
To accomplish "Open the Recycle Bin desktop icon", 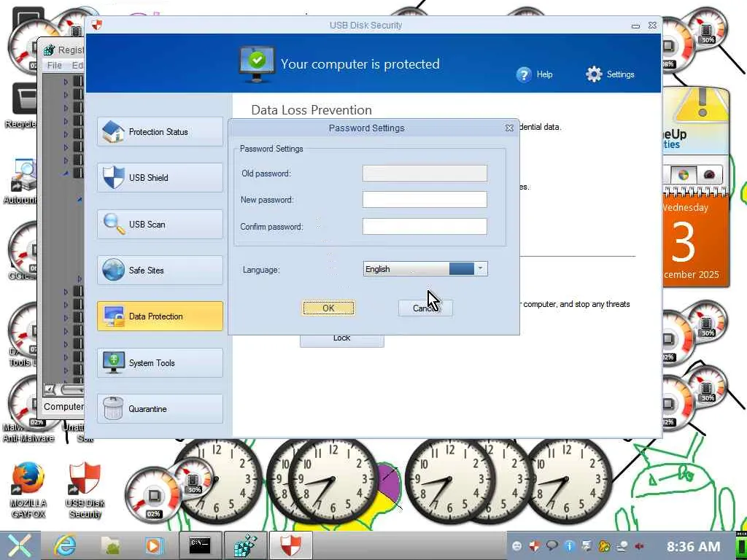I will coord(21,105).
